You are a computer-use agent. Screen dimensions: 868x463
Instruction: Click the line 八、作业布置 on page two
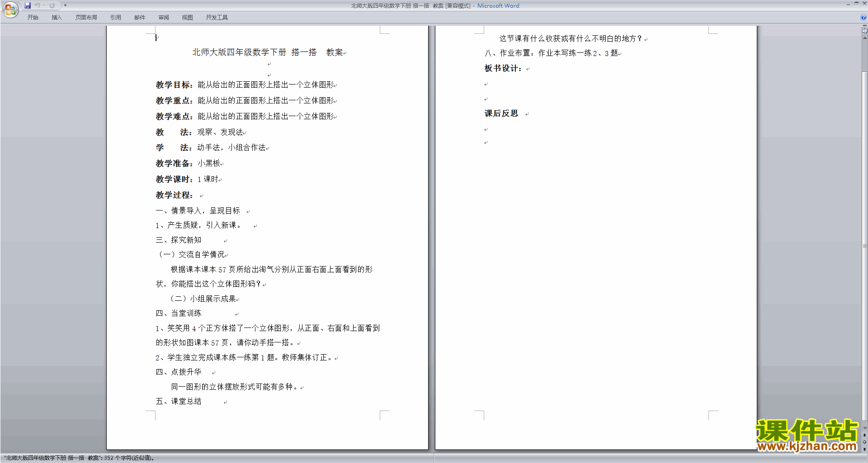coord(552,53)
